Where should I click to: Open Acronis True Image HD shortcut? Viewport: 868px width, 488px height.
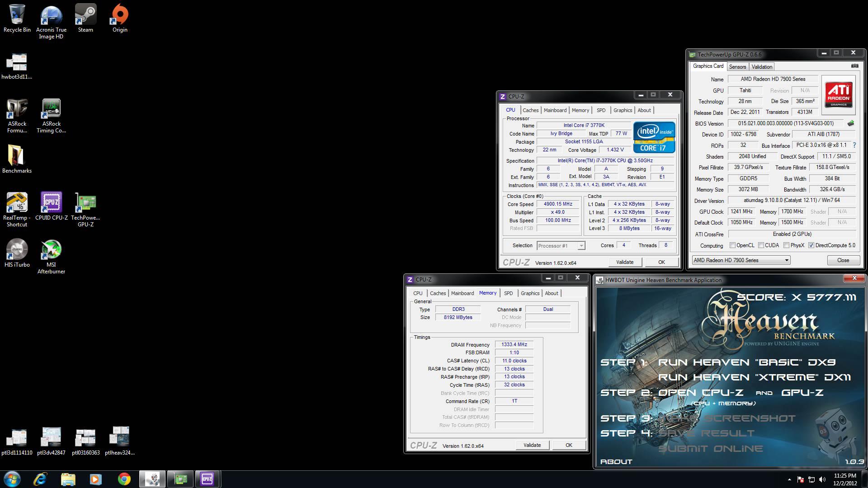51,23
